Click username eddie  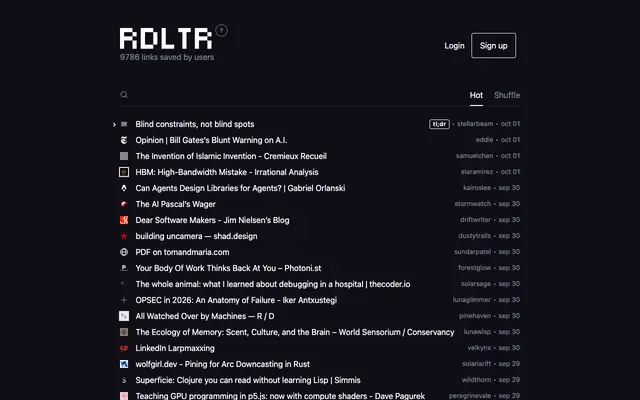(x=484, y=140)
